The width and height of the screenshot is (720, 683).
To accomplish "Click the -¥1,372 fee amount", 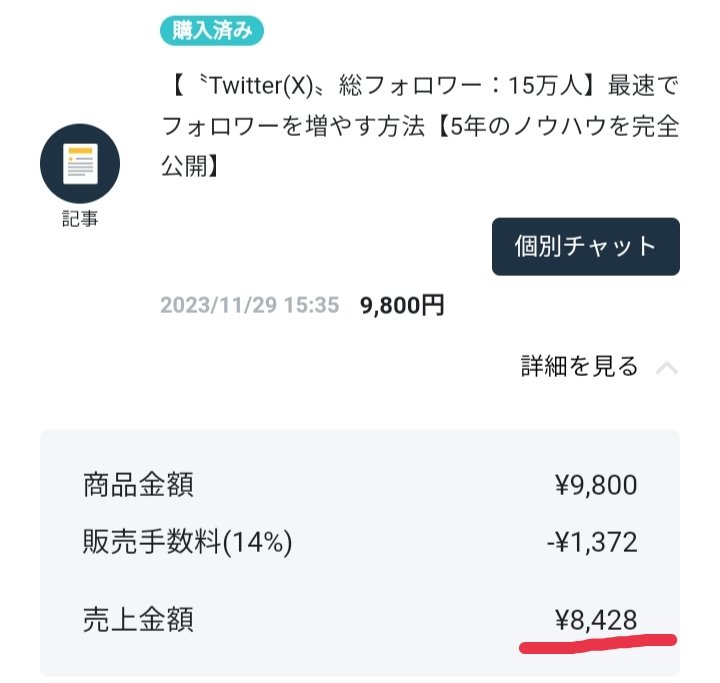I will tap(592, 542).
